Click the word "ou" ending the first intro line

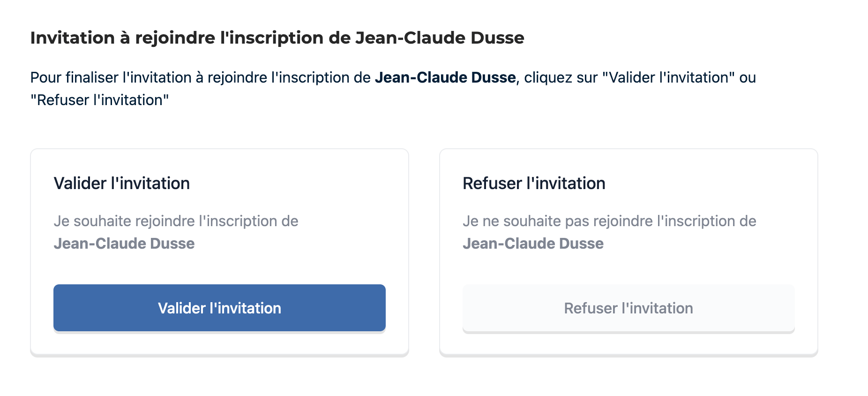click(748, 77)
